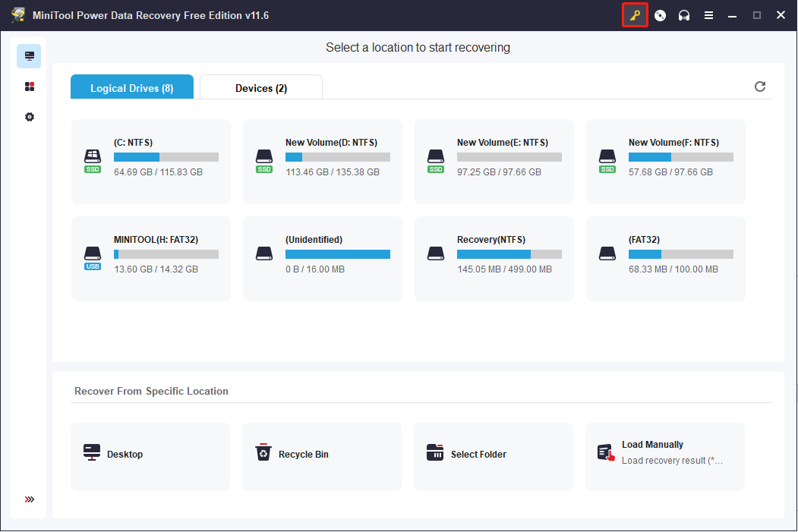
Task: Open Load Manually recovery result
Action: point(664,457)
